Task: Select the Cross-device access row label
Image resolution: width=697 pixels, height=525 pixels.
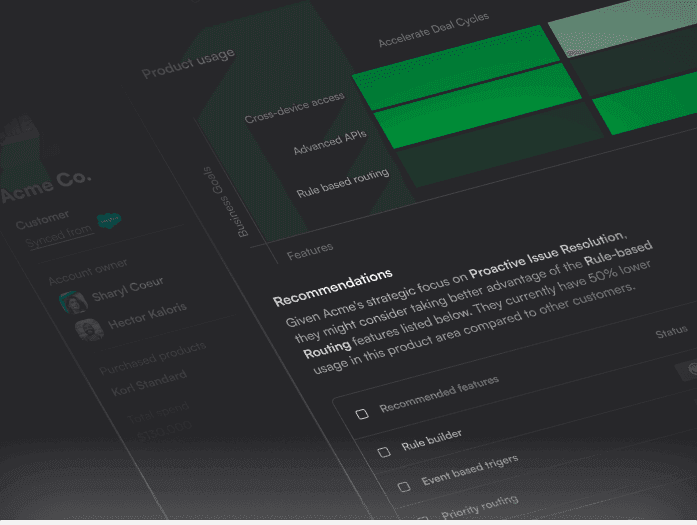Action: [294, 108]
